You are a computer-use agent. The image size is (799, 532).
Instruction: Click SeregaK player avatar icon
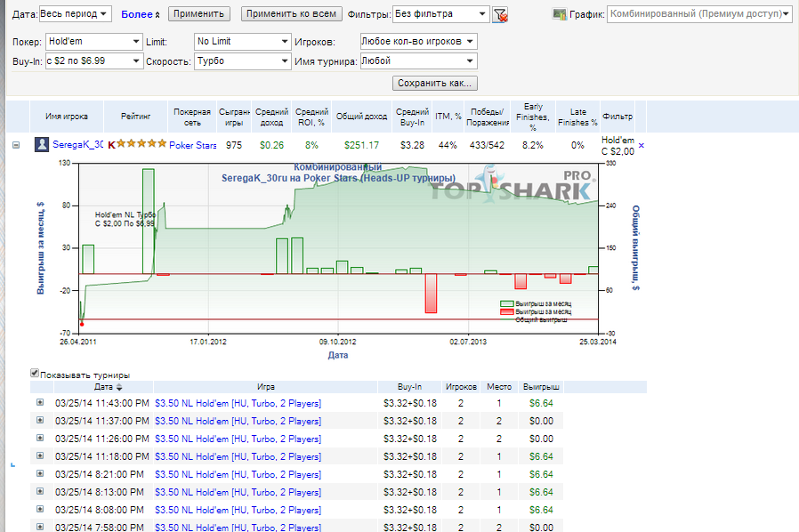coord(42,145)
